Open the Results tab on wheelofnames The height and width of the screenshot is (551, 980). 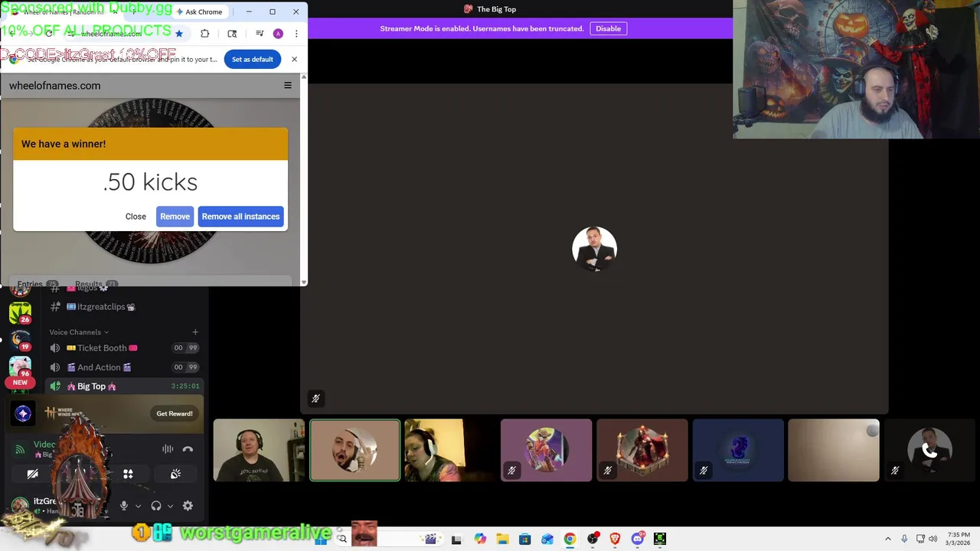coord(96,284)
